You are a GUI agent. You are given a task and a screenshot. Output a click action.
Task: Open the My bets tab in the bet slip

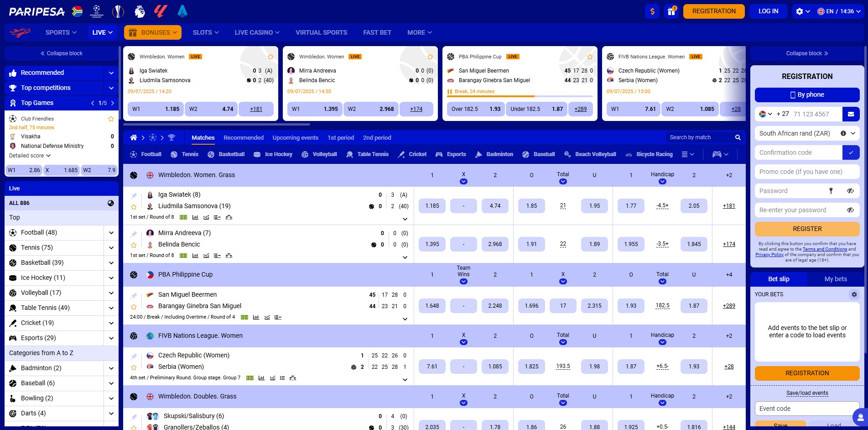tap(836, 279)
